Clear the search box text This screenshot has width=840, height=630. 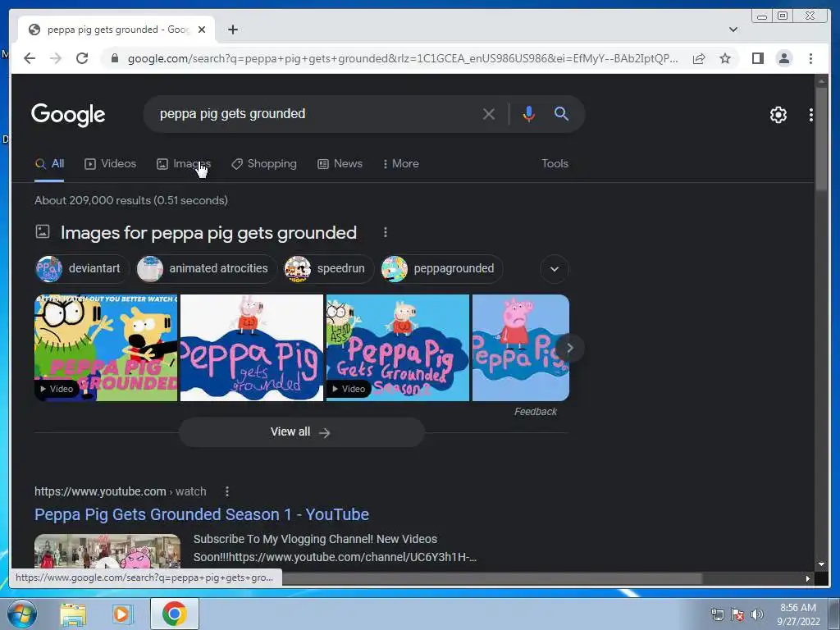point(488,113)
